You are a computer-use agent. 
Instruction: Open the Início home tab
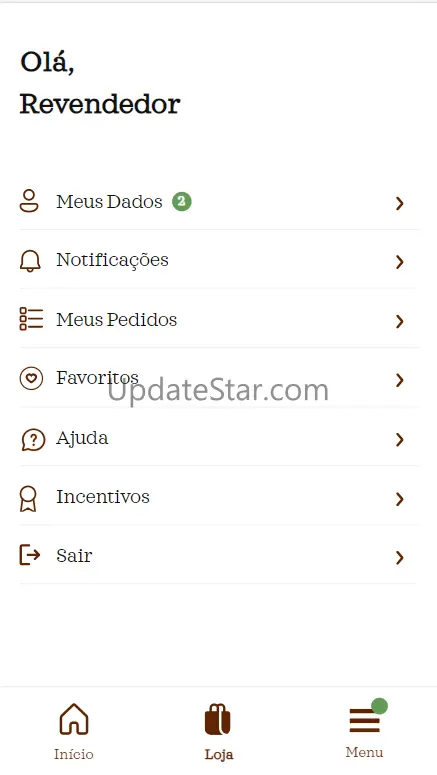(74, 732)
